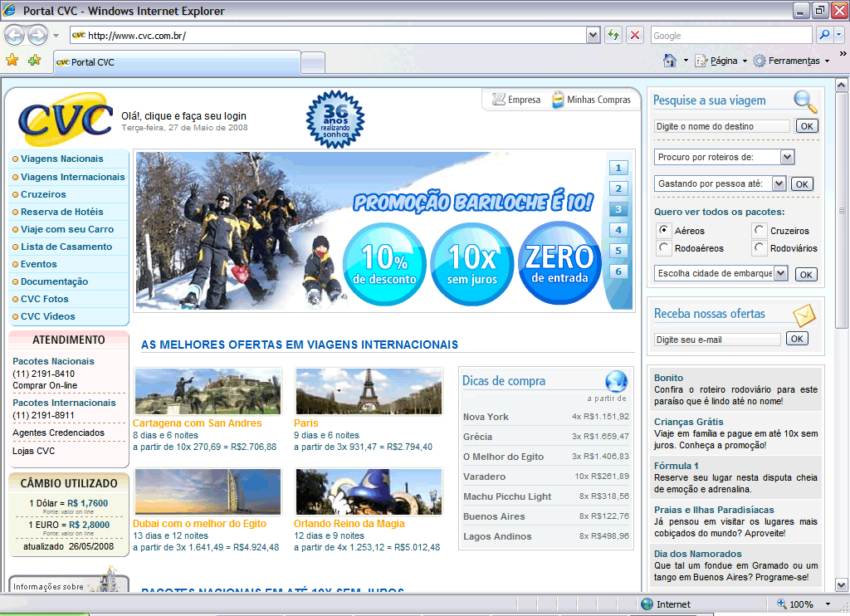The width and height of the screenshot is (850, 616).
Task: Click the browser Forward arrow button
Action: (37, 36)
